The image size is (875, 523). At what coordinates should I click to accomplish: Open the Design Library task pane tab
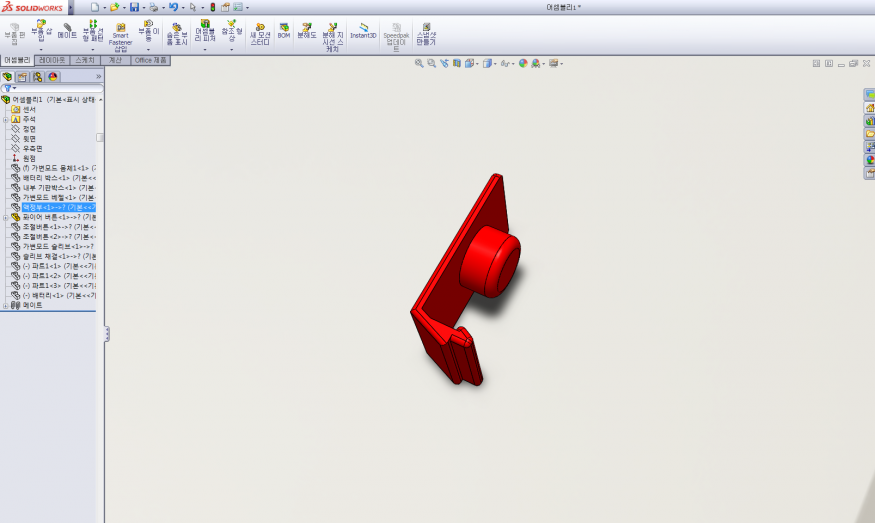coord(869,121)
